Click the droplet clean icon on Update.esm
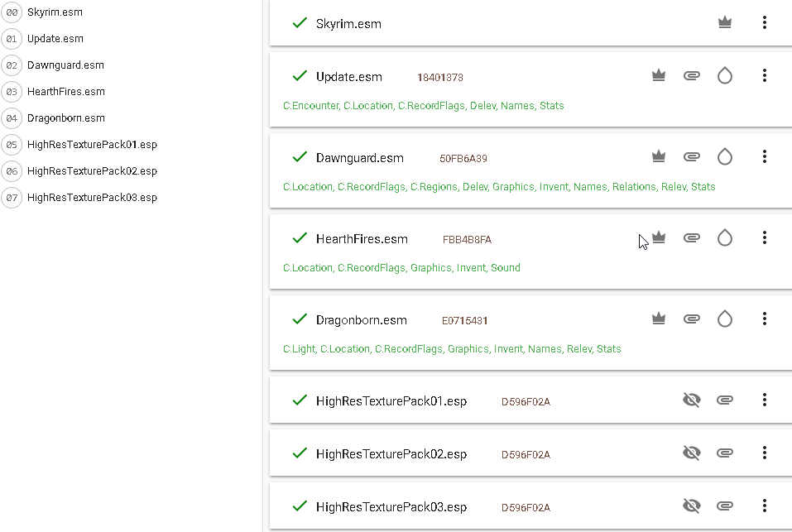792x532 pixels. click(725, 76)
